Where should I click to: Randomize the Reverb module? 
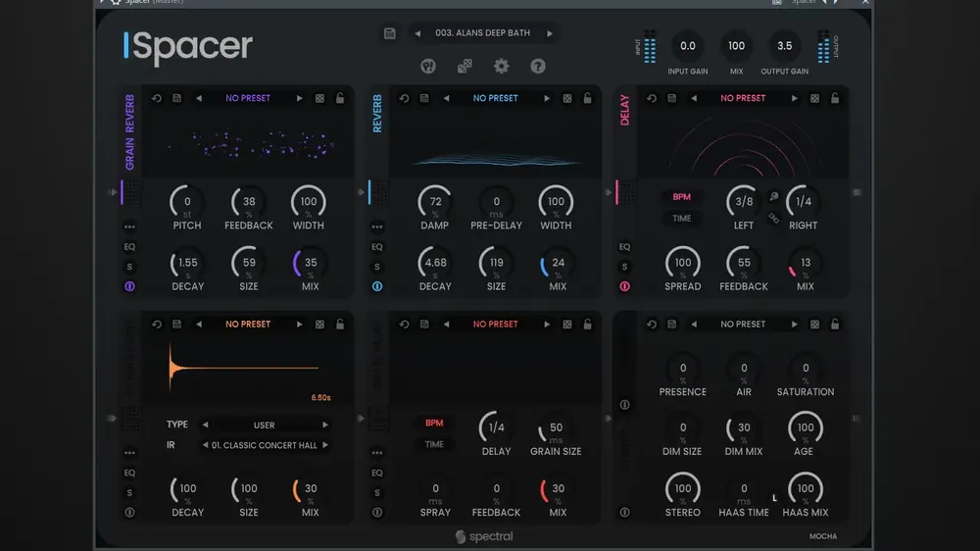(566, 98)
